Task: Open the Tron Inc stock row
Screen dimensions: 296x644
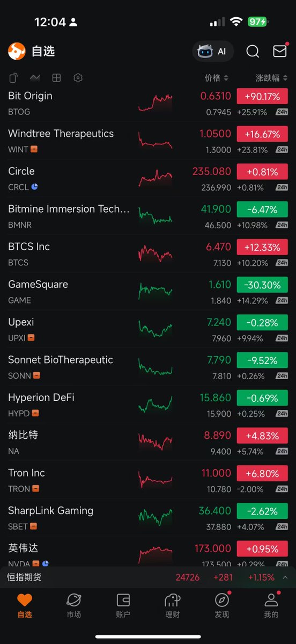Action: pos(148,480)
